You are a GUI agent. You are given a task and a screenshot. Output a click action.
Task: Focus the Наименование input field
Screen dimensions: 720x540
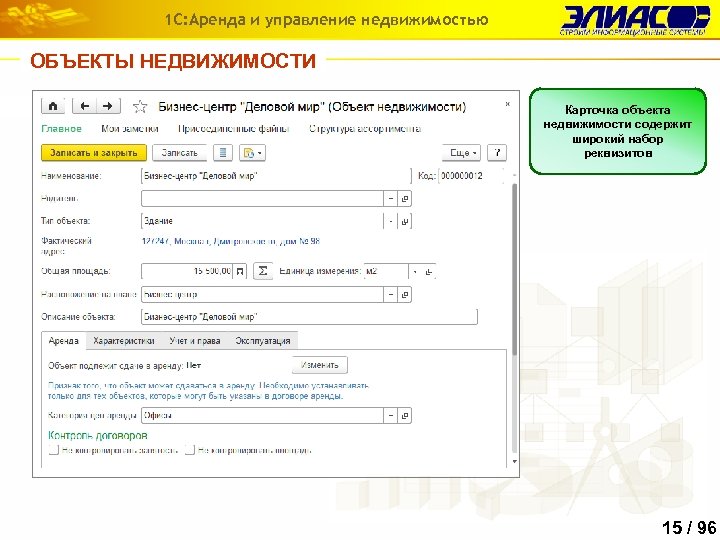point(276,176)
